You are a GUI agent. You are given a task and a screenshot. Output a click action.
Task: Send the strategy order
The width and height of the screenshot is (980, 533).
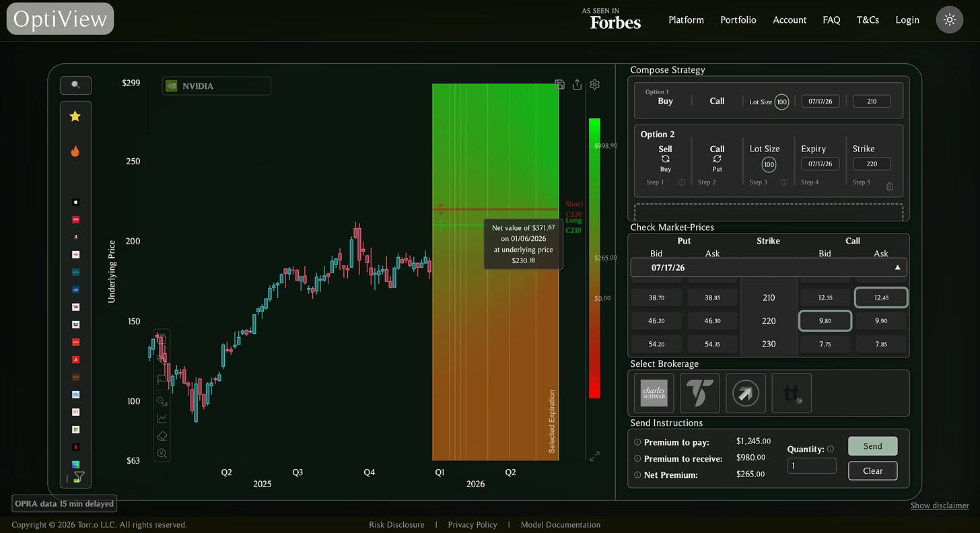(872, 446)
